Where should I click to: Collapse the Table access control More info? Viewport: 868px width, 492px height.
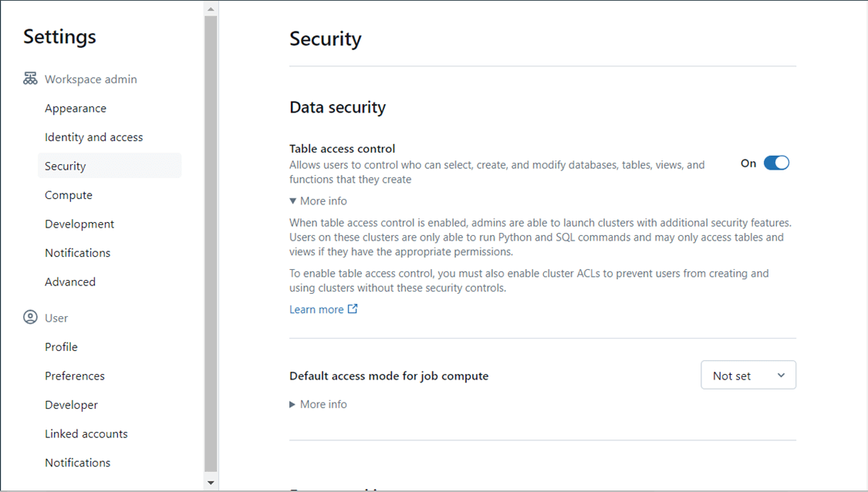tap(318, 201)
